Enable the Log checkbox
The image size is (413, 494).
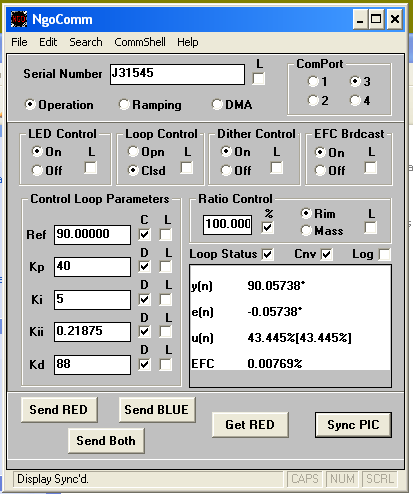click(x=384, y=254)
